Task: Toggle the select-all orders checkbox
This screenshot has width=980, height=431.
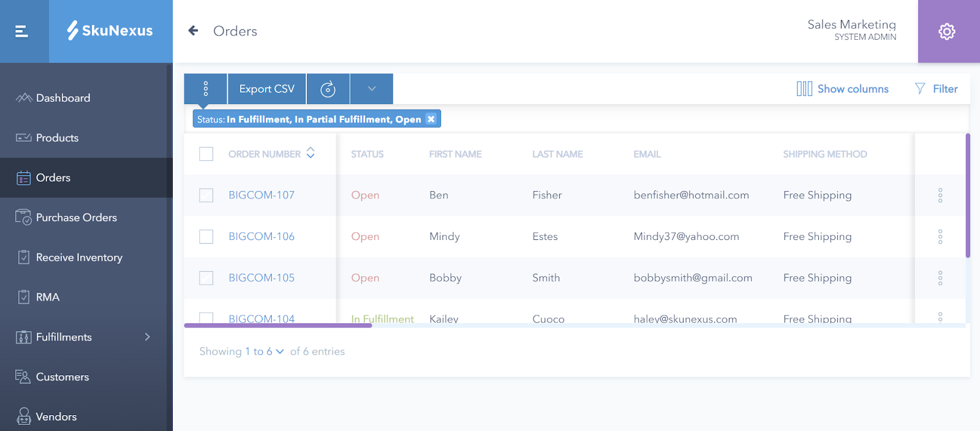Action: click(206, 154)
